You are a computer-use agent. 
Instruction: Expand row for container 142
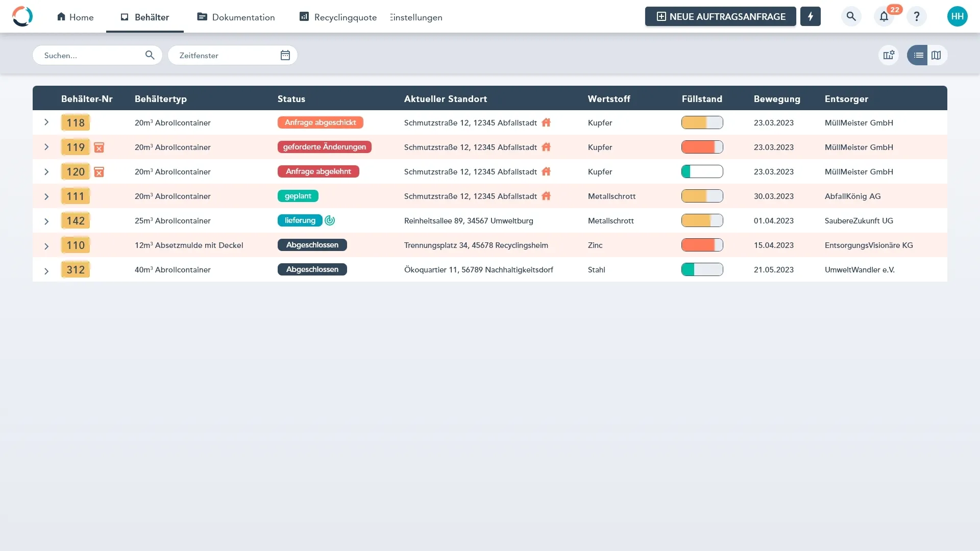(46, 221)
